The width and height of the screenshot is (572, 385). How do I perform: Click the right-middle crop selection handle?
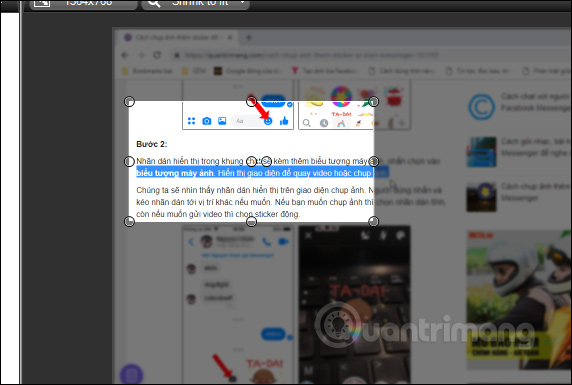coord(374,161)
